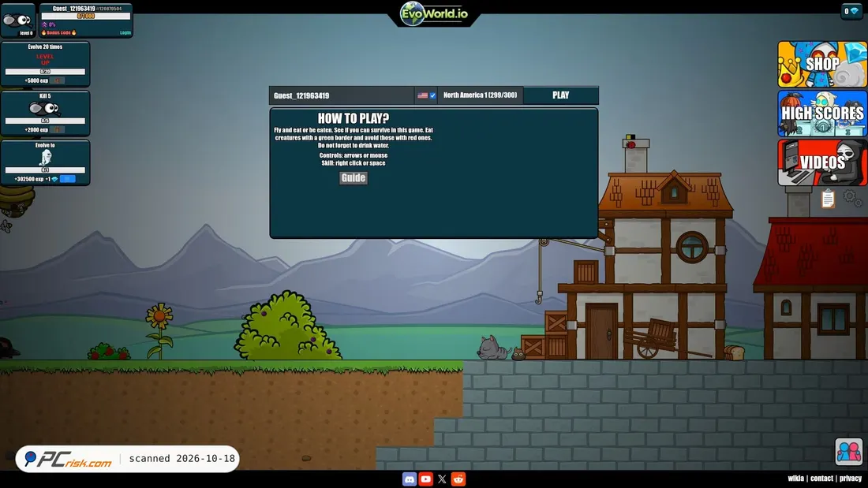Click the Bonus code link

[58, 32]
